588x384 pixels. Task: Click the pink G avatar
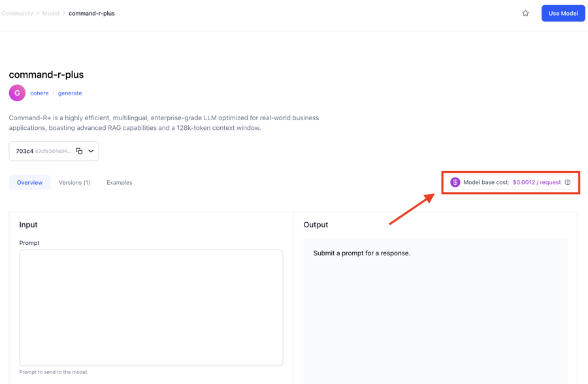(x=17, y=93)
